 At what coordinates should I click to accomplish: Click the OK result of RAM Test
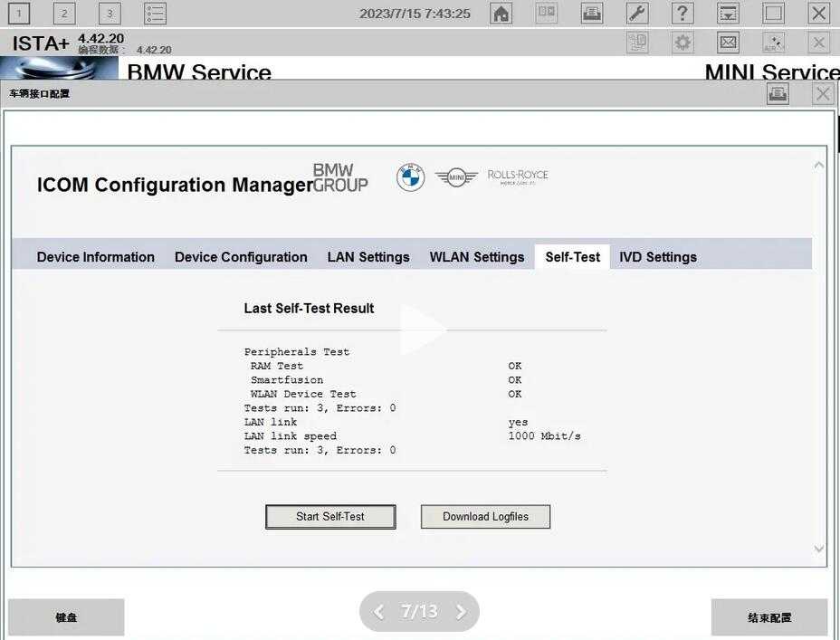pos(515,366)
